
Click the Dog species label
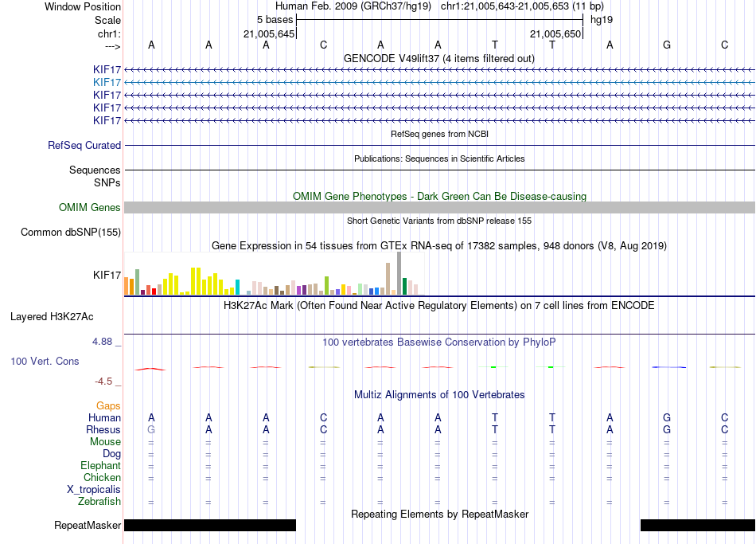click(112, 454)
